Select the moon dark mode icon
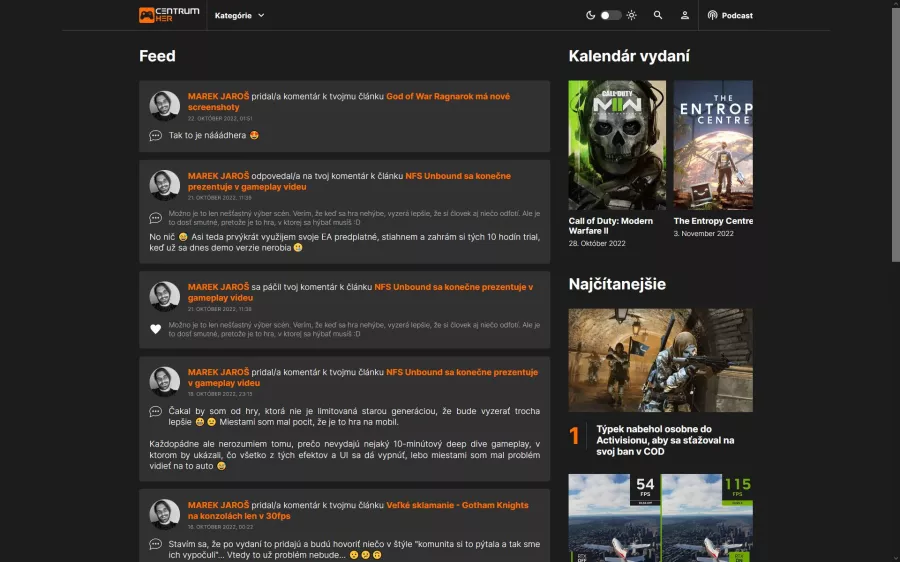The height and width of the screenshot is (562, 900). (x=590, y=15)
